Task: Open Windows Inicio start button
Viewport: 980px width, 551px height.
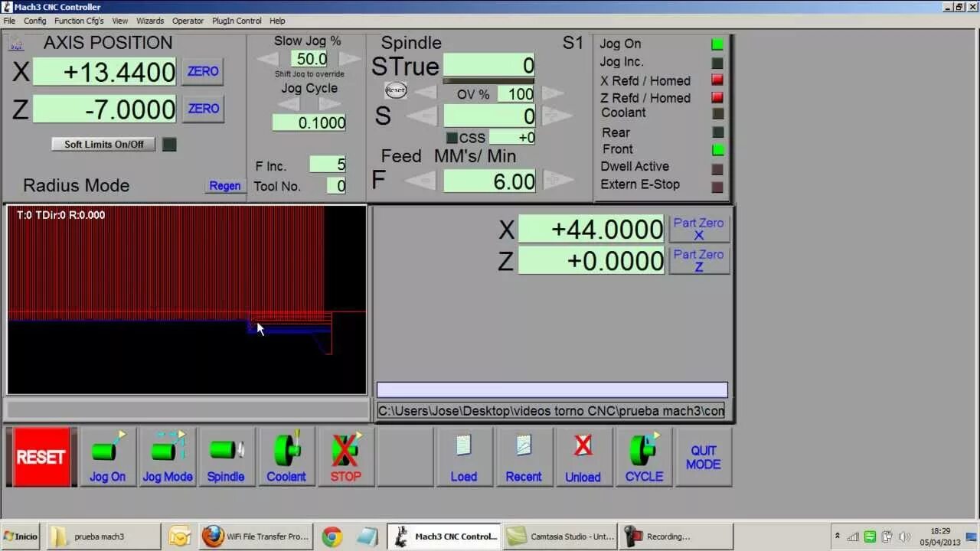Action: pos(21,536)
